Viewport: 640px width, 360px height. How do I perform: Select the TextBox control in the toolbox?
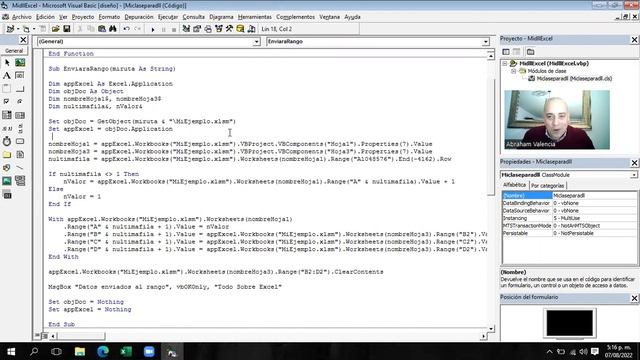click(x=20, y=76)
